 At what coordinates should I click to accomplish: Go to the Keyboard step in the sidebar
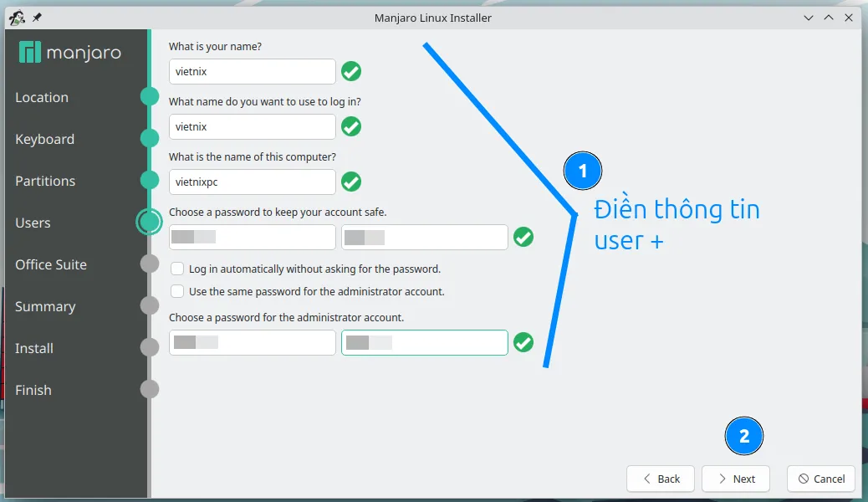coord(44,139)
